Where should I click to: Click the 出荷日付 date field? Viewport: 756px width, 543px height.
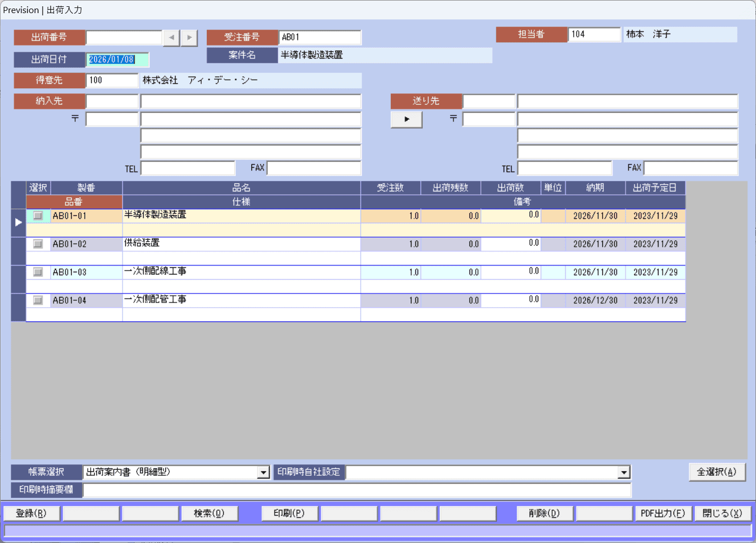(x=117, y=59)
